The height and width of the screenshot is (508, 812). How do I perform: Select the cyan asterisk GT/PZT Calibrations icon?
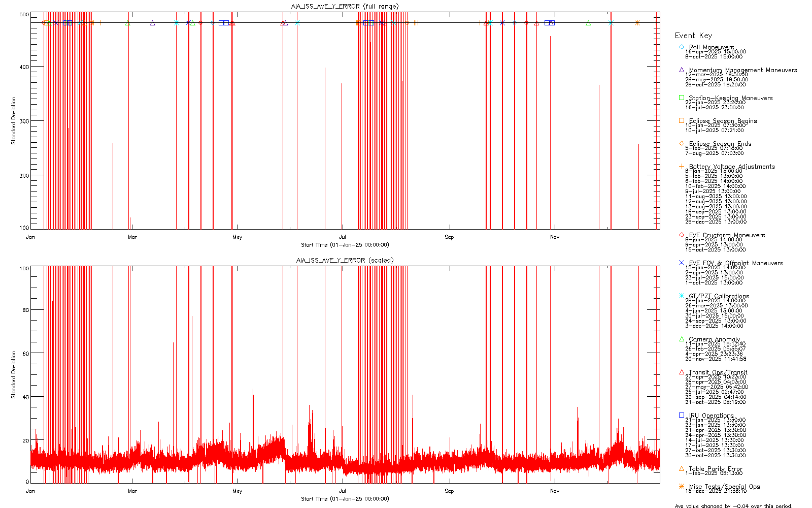682,296
